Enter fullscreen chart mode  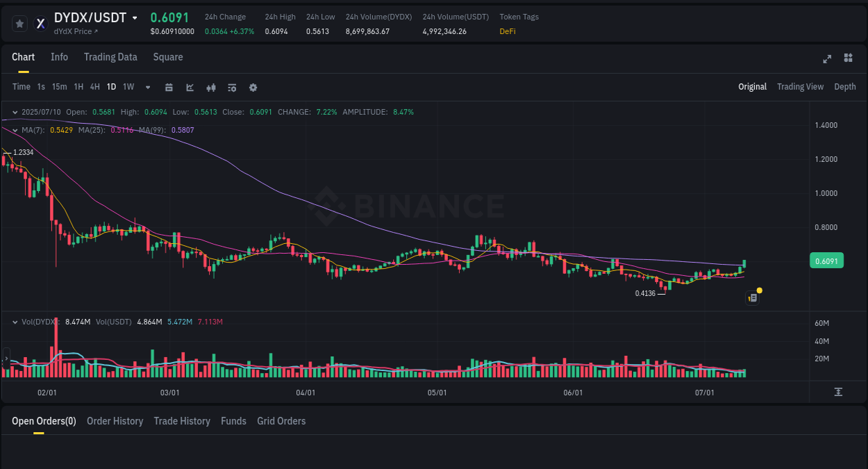(826, 59)
